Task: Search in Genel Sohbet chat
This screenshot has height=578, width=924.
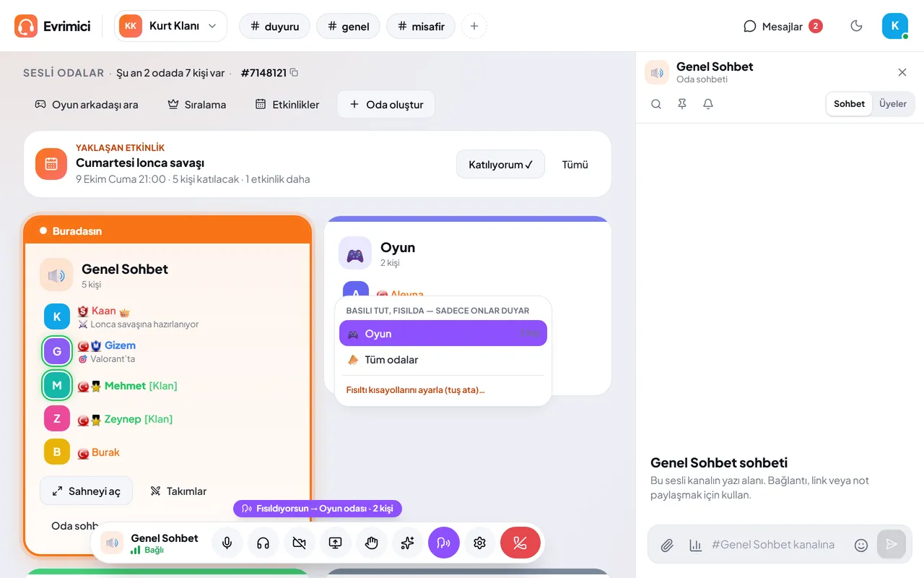Action: pos(656,104)
